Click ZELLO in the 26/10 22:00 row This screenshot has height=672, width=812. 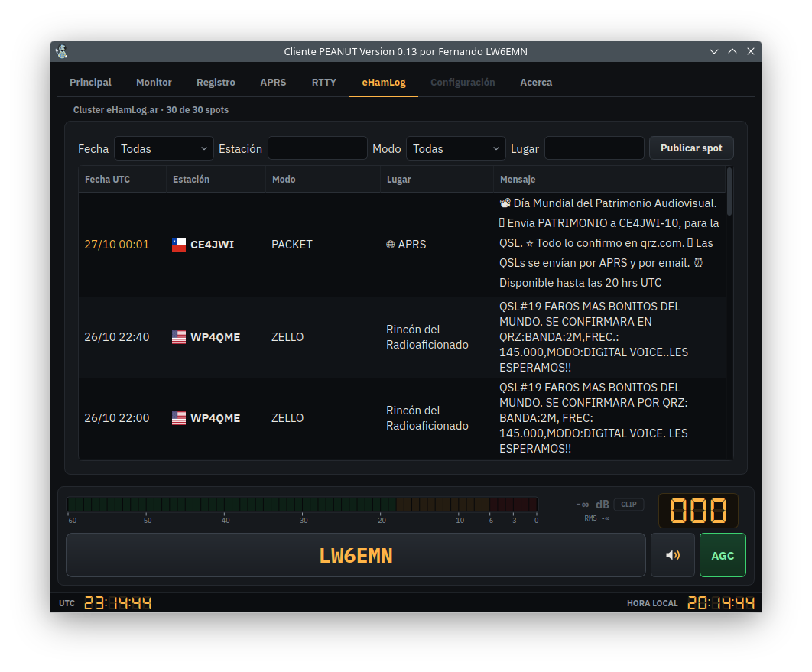point(287,417)
